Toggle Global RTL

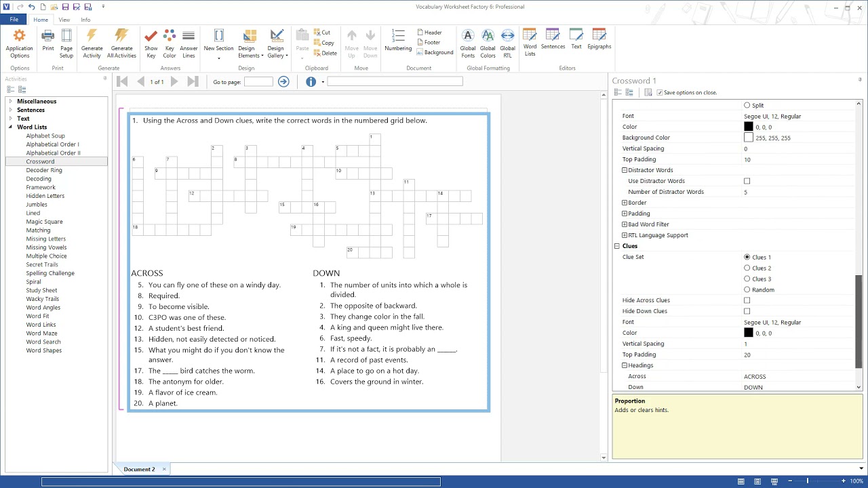[x=507, y=43]
